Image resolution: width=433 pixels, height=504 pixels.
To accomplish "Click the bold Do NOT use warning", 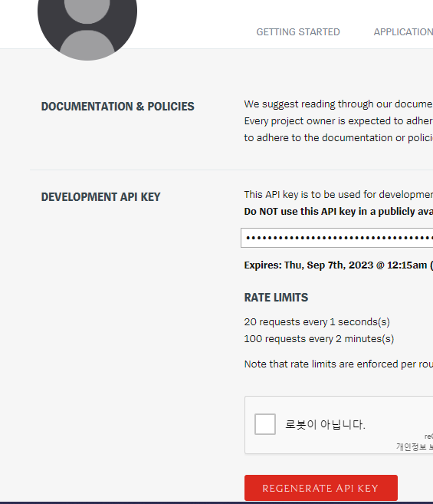I will click(339, 212).
